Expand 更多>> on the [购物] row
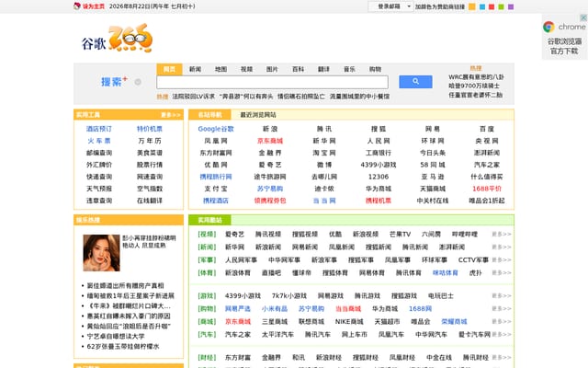588x368 pixels. click(502, 309)
